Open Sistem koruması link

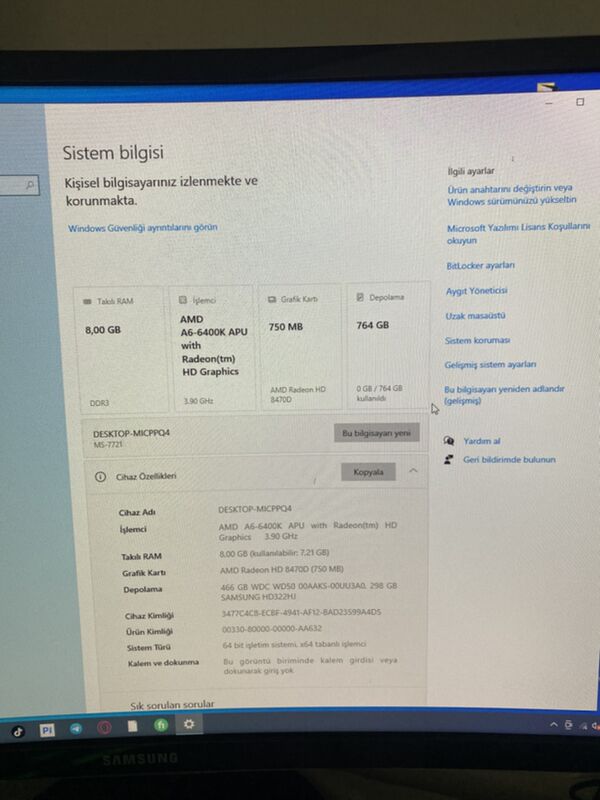[x=477, y=340]
